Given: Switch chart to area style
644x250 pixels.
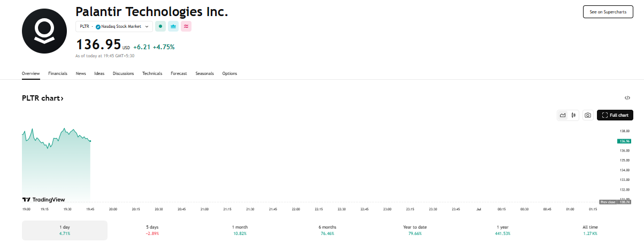Looking at the screenshot, I should (563, 115).
